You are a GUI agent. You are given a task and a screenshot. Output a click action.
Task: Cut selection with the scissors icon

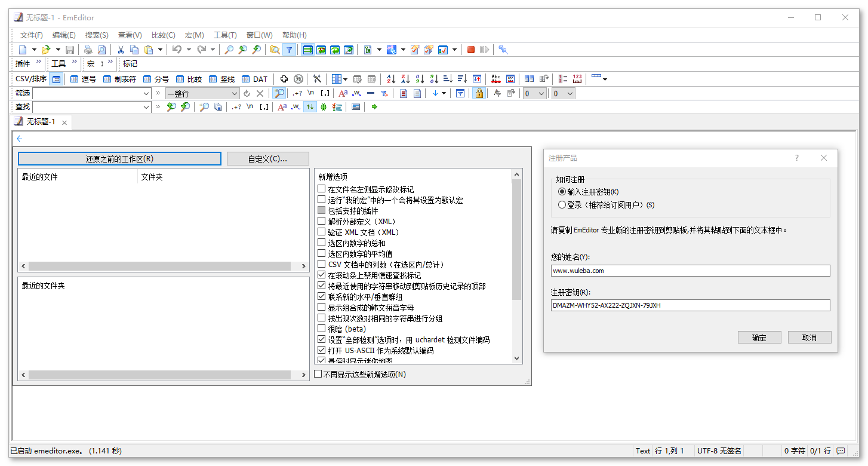(x=121, y=50)
